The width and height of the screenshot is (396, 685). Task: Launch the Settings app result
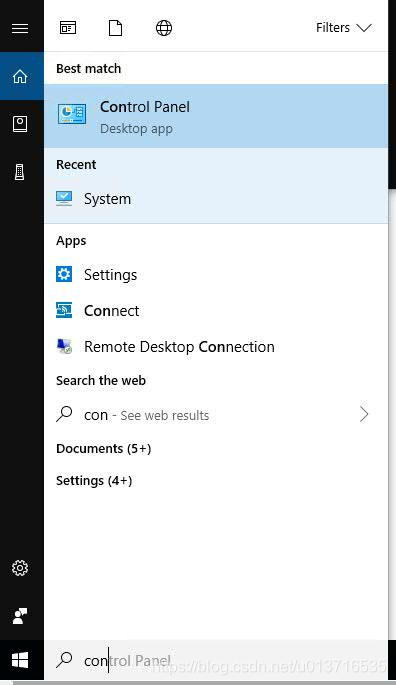(x=216, y=275)
